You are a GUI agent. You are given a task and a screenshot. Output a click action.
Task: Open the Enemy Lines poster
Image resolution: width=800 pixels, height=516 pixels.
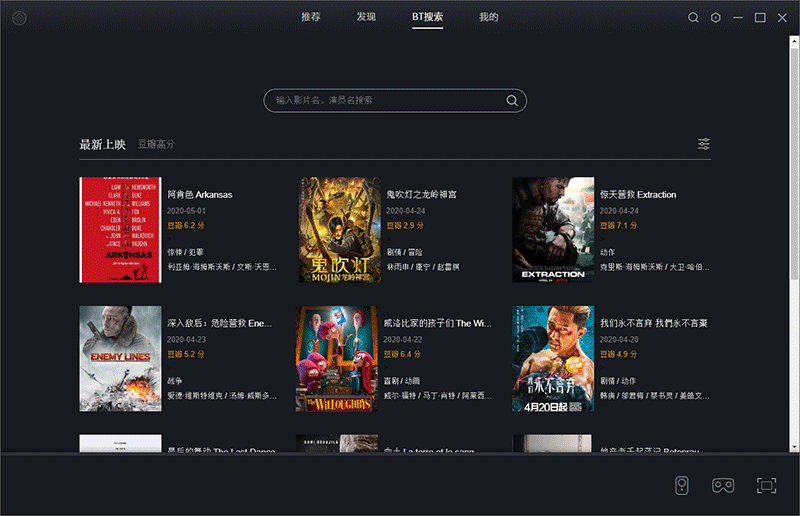[x=120, y=358]
